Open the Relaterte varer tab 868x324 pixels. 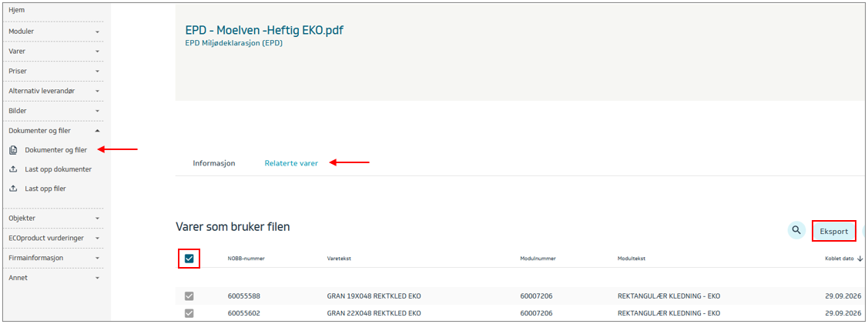pyautogui.click(x=291, y=163)
